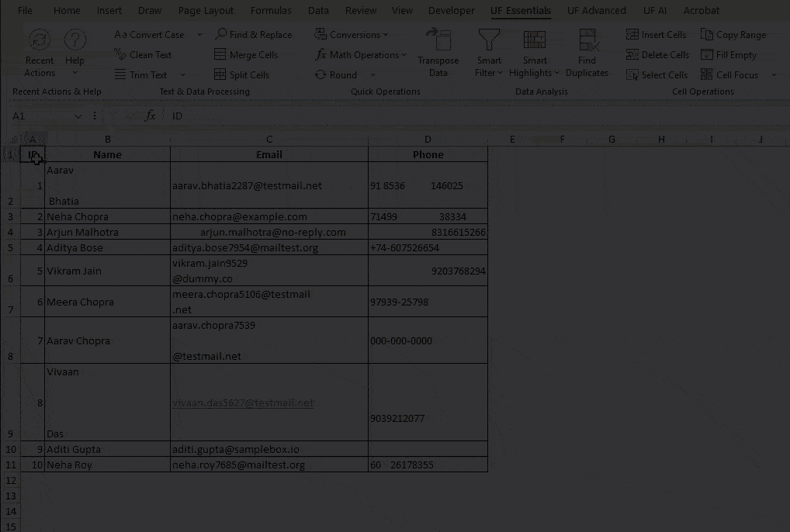The width and height of the screenshot is (790, 532).
Task: Select the Find Duplicates tool
Action: tap(587, 51)
